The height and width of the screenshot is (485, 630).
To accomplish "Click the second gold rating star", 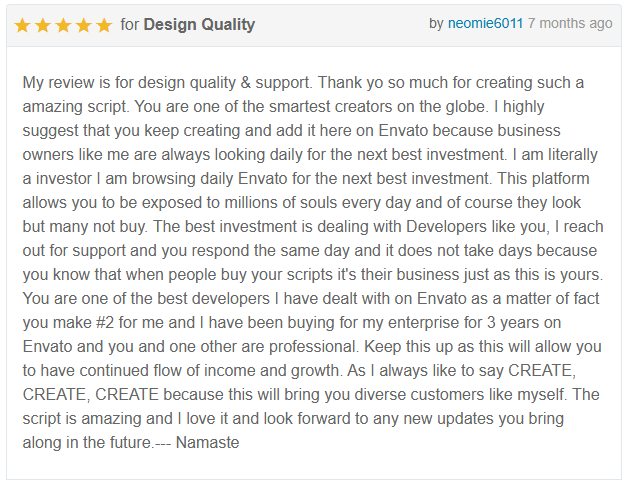I will point(43,25).
